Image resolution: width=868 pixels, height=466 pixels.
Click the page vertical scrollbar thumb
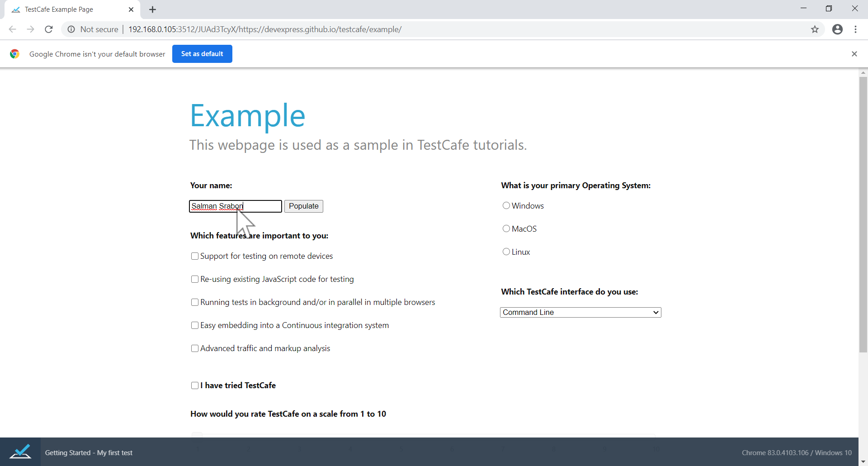click(863, 214)
